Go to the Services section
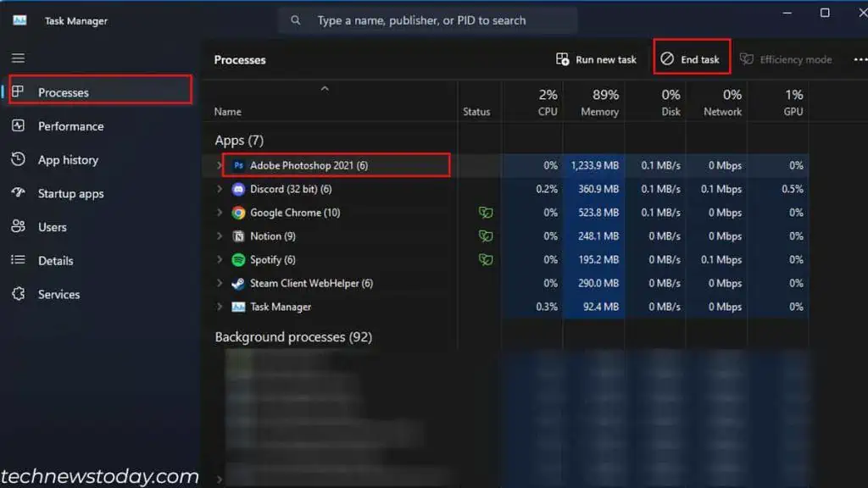This screenshot has width=868, height=488. click(58, 294)
